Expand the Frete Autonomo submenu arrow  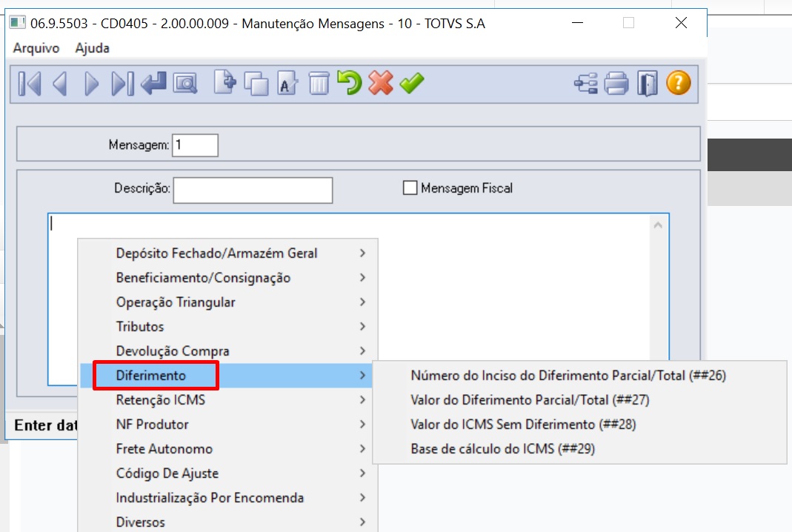coord(363,448)
